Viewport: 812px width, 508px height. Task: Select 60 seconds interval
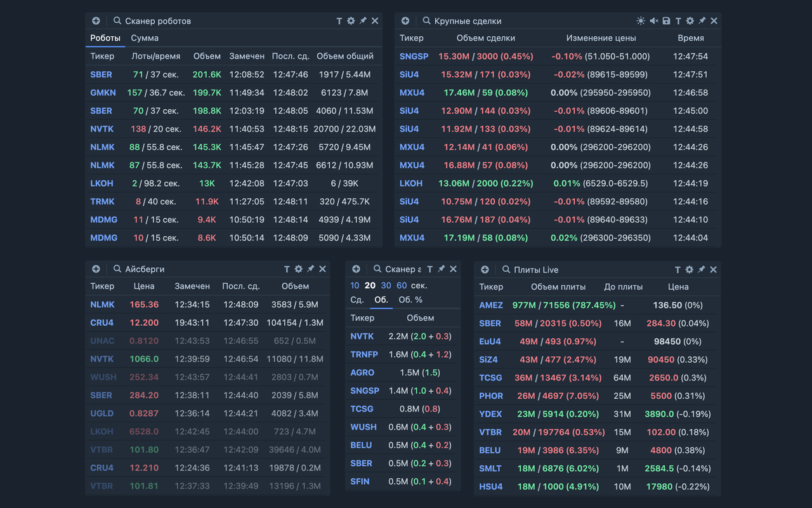[402, 286]
